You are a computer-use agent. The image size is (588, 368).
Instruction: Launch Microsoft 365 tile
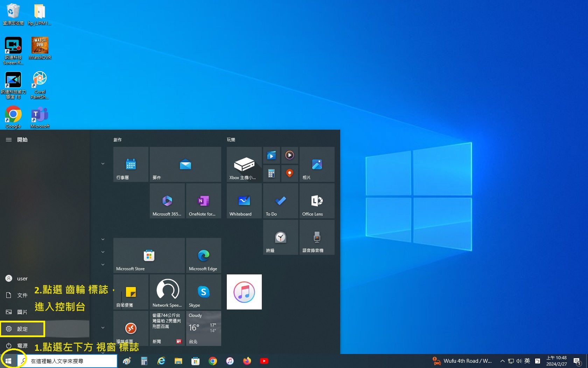tap(167, 201)
